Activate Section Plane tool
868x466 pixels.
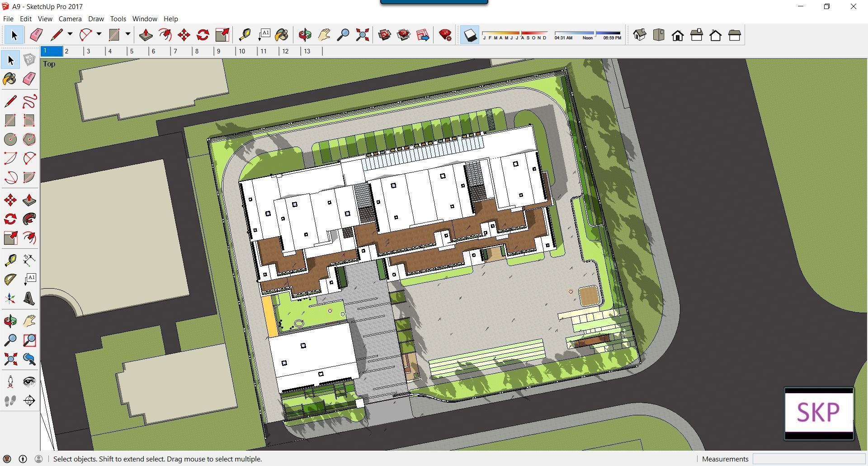click(29, 401)
